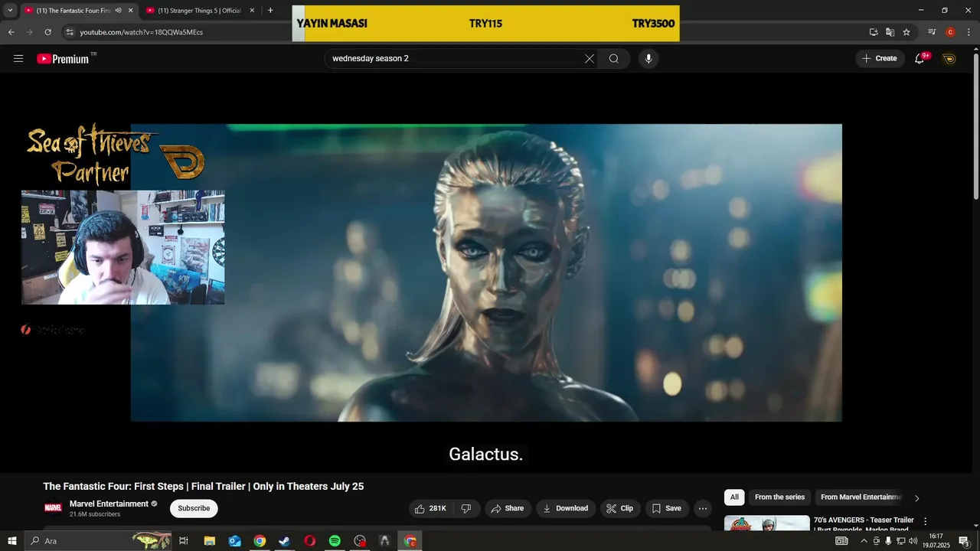Open File Explorer from taskbar
The height and width of the screenshot is (551, 980).
point(209,541)
